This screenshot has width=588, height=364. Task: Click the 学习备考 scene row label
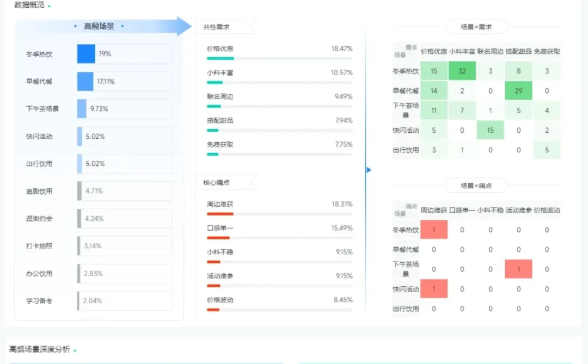tap(39, 301)
